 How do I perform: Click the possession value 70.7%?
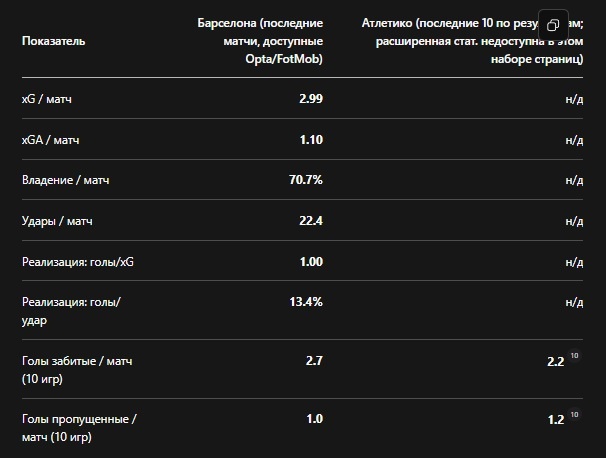click(x=306, y=180)
